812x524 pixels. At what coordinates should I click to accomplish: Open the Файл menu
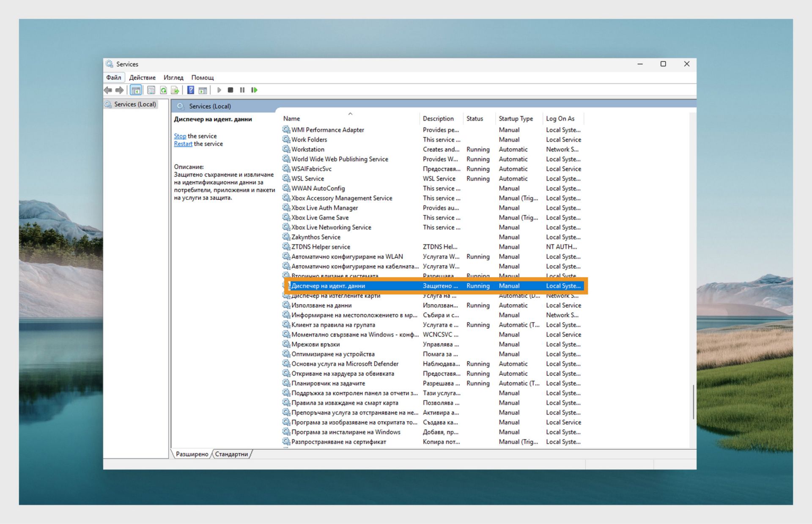tap(113, 77)
